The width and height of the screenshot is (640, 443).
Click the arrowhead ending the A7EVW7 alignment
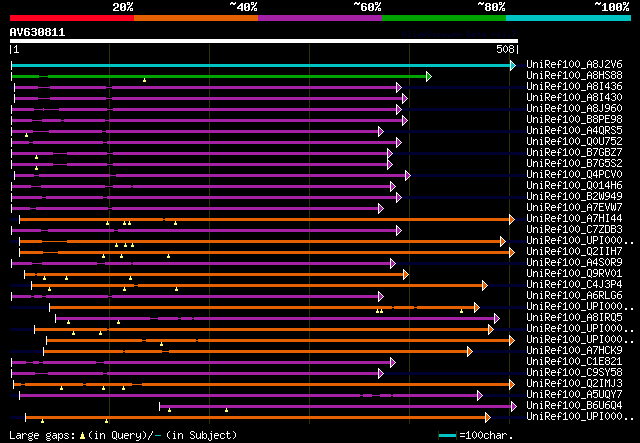[380, 209]
